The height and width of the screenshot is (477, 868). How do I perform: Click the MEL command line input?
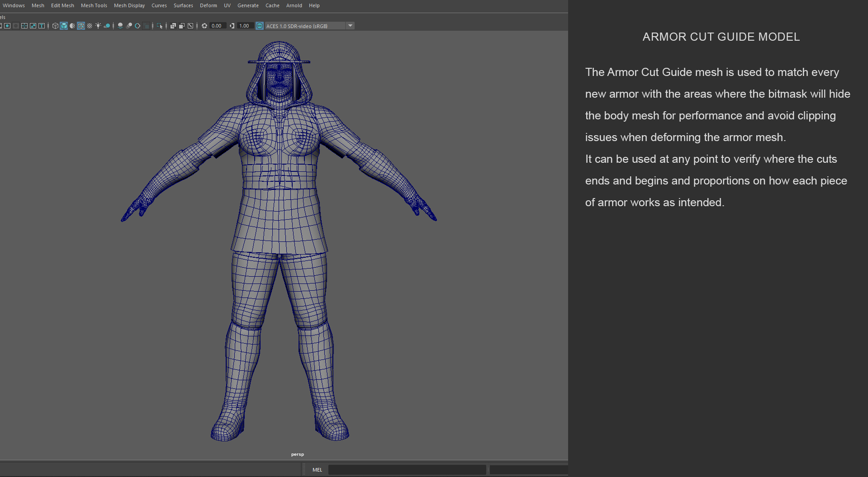point(407,470)
